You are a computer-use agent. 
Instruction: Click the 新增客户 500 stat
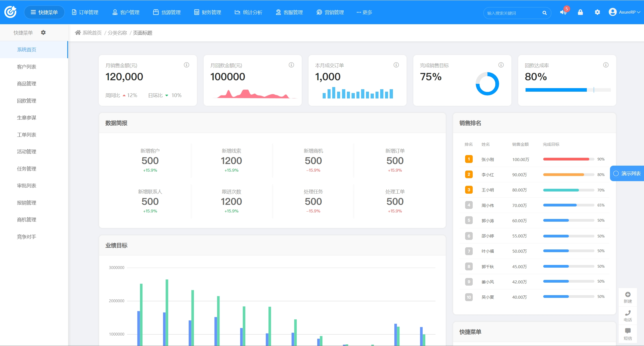point(150,160)
